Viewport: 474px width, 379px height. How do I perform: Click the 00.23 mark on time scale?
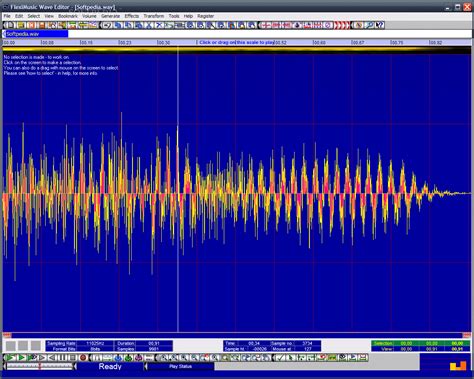[125, 43]
